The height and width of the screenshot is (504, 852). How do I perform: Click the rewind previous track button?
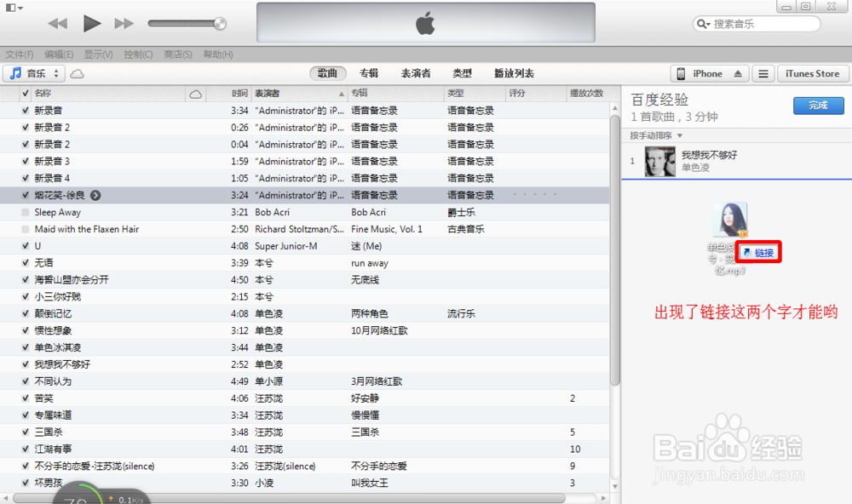click(58, 23)
